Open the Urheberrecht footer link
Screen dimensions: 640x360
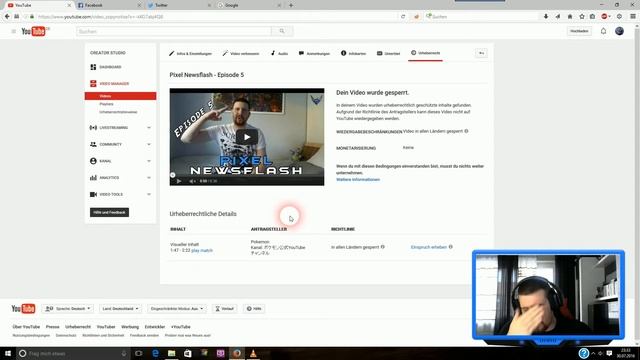click(78, 327)
